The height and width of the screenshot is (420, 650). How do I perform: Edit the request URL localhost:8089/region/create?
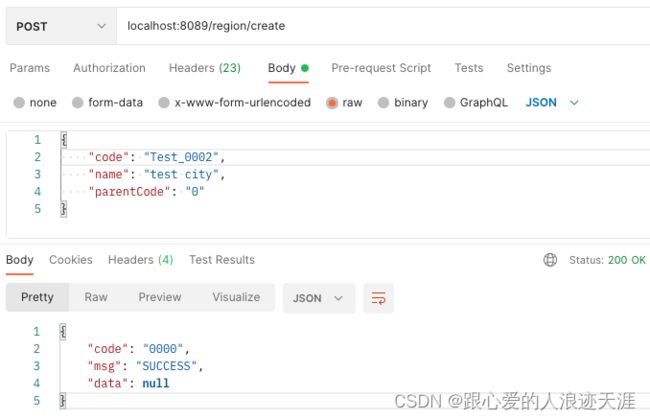(x=206, y=26)
